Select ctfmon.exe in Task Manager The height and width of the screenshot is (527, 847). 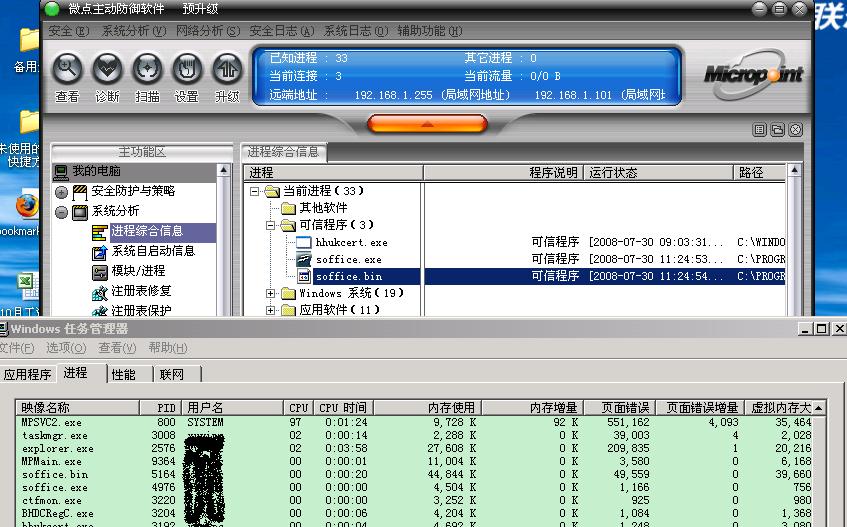[x=51, y=500]
